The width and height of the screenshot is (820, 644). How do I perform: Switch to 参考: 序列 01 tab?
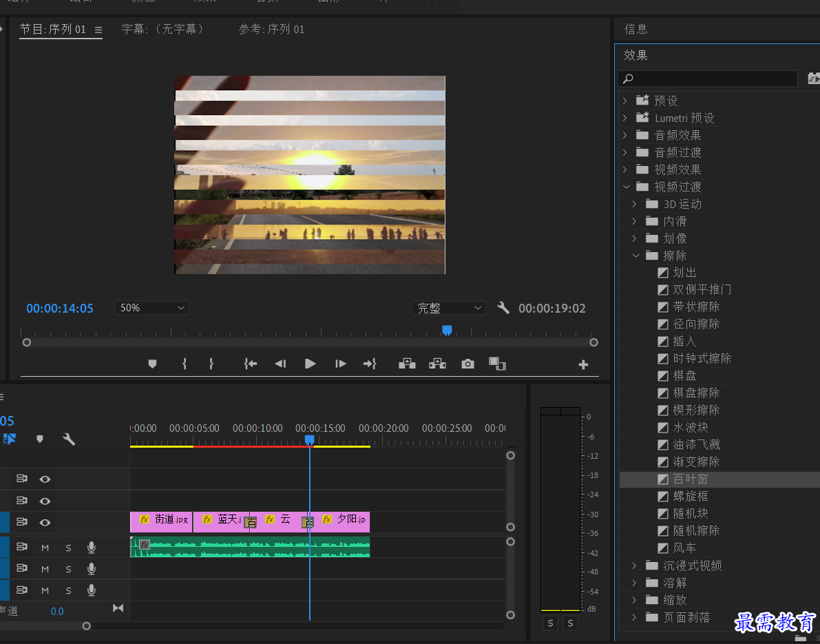(271, 30)
